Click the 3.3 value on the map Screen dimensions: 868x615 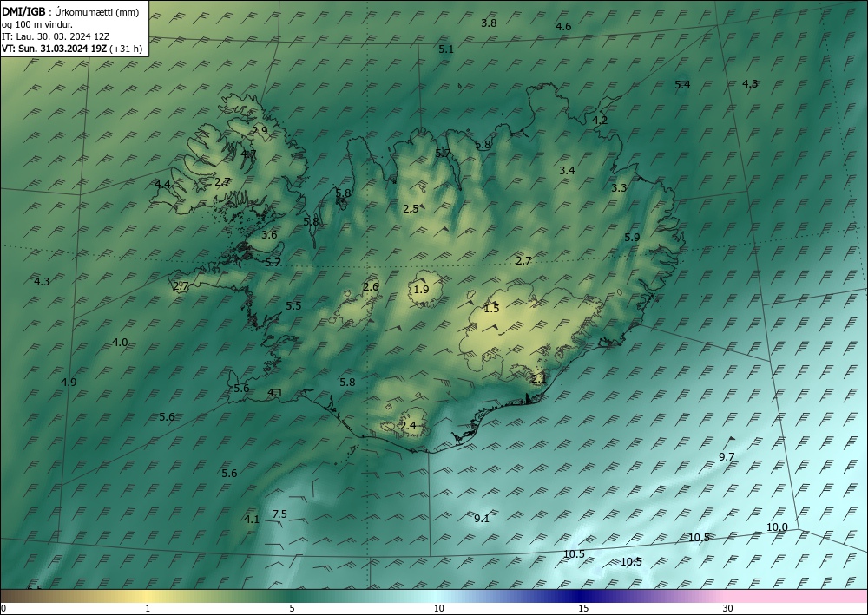click(618, 188)
